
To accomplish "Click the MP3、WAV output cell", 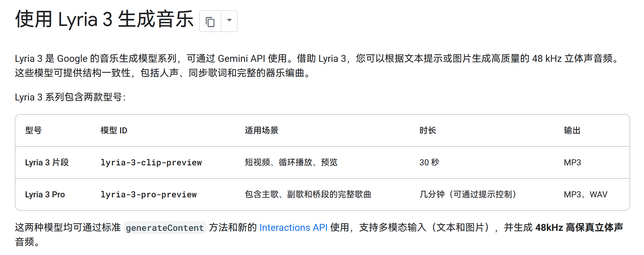I will 585,195.
